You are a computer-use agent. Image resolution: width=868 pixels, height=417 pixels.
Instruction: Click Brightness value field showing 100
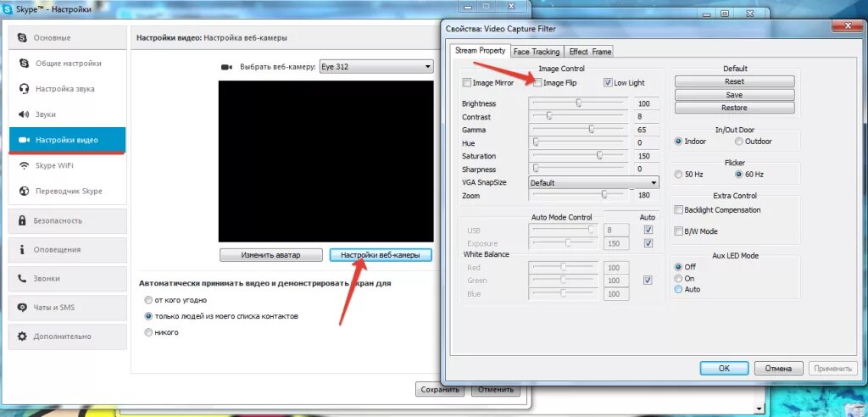pyautogui.click(x=647, y=103)
